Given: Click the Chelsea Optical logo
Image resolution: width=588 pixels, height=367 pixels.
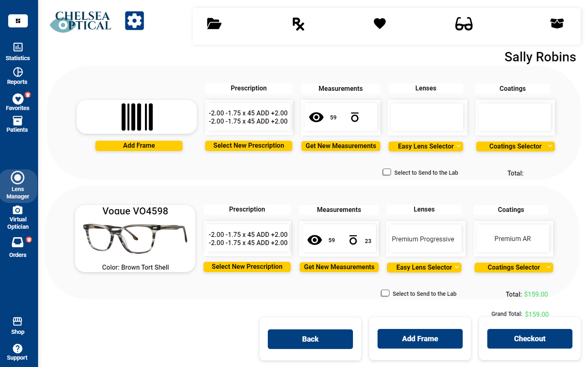Looking at the screenshot, I should 80,20.
